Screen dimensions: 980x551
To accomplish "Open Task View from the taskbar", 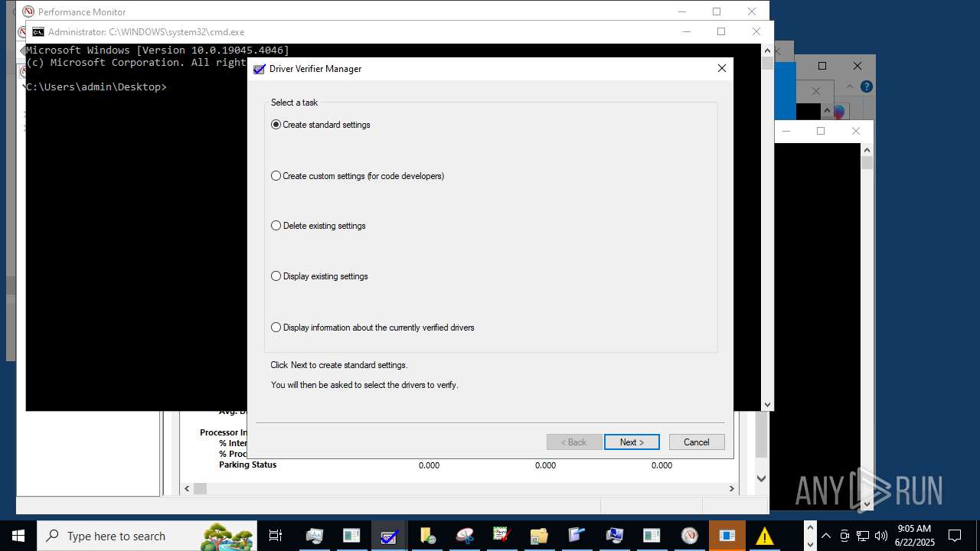I will click(276, 536).
